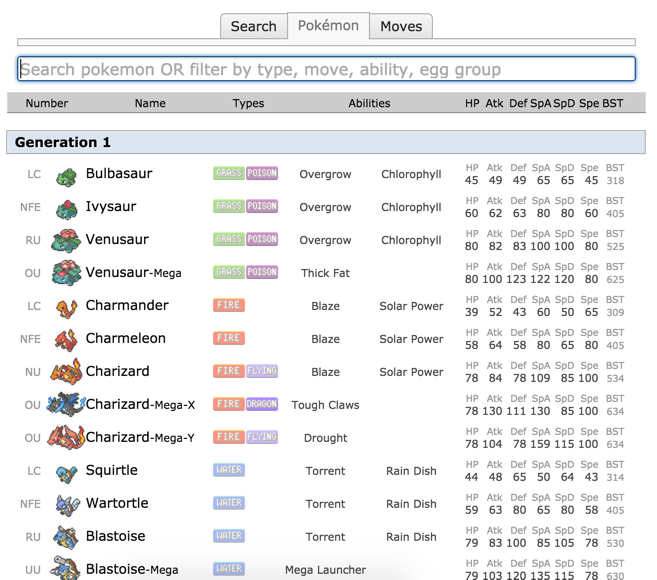Click the Venusaur-Mega sprite icon
The image size is (657, 580).
(66, 273)
